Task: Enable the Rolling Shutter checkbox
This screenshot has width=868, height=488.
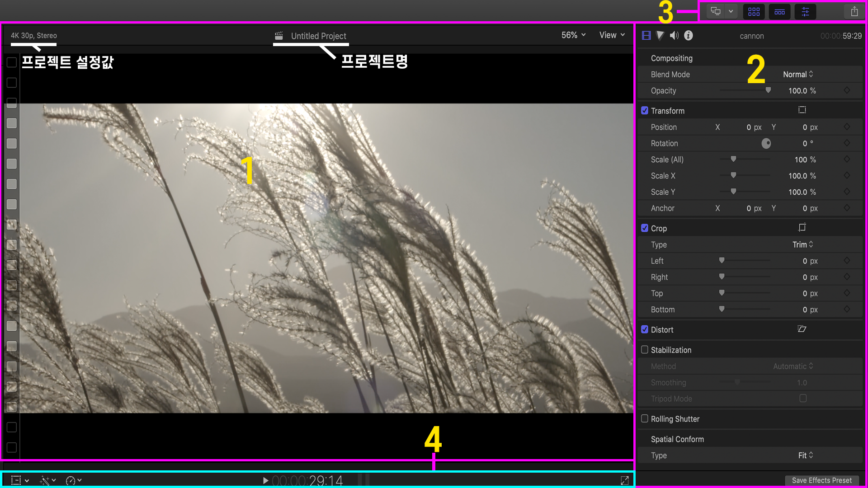Action: (x=645, y=419)
